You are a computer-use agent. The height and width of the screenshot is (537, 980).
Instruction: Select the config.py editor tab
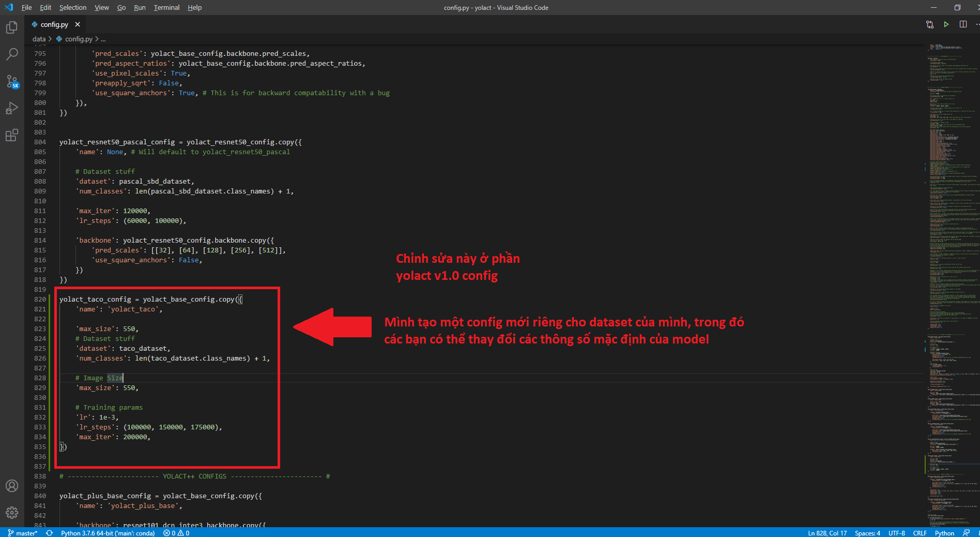[x=55, y=24]
